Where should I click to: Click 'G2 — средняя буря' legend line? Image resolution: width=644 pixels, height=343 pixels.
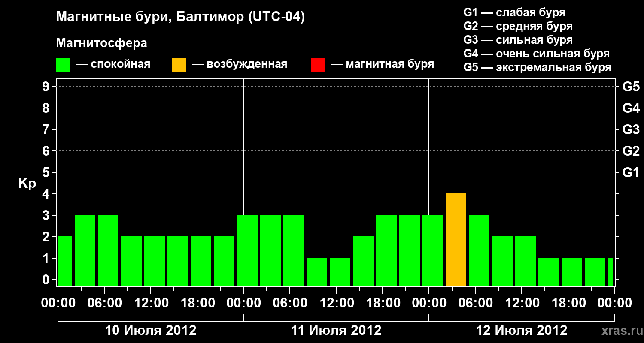pos(518,26)
